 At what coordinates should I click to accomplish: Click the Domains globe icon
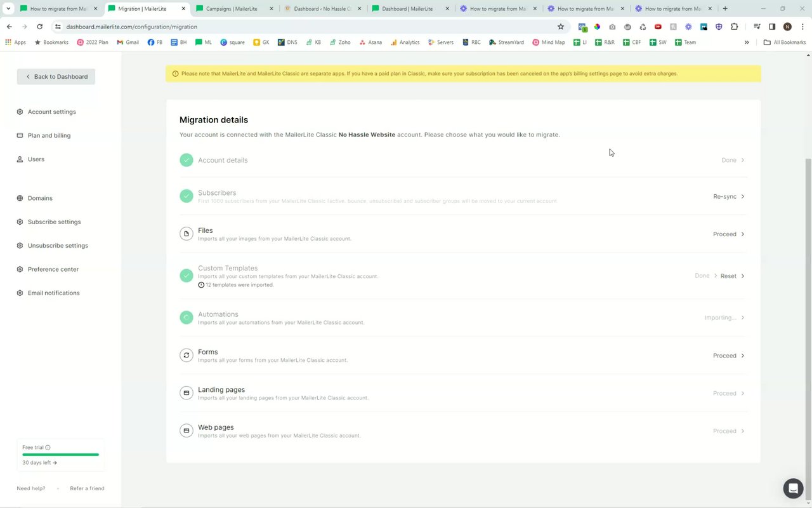20,198
